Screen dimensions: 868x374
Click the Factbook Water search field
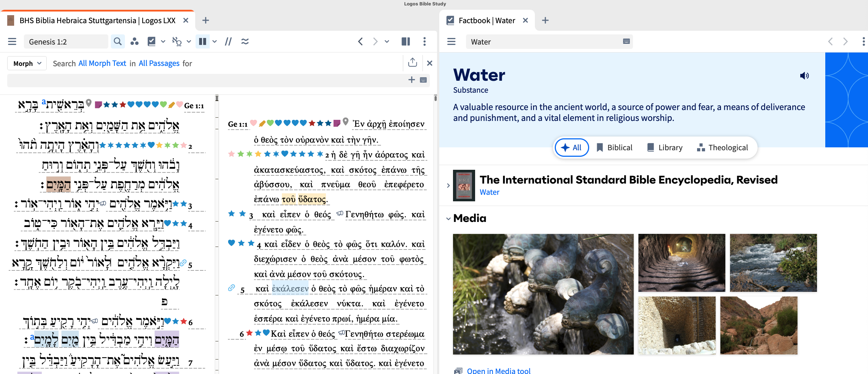(544, 42)
